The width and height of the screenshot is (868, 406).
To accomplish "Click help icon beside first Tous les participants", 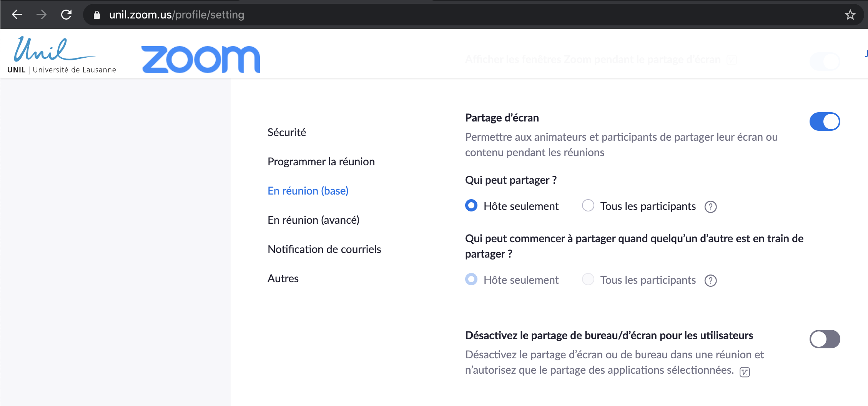I will pyautogui.click(x=710, y=207).
